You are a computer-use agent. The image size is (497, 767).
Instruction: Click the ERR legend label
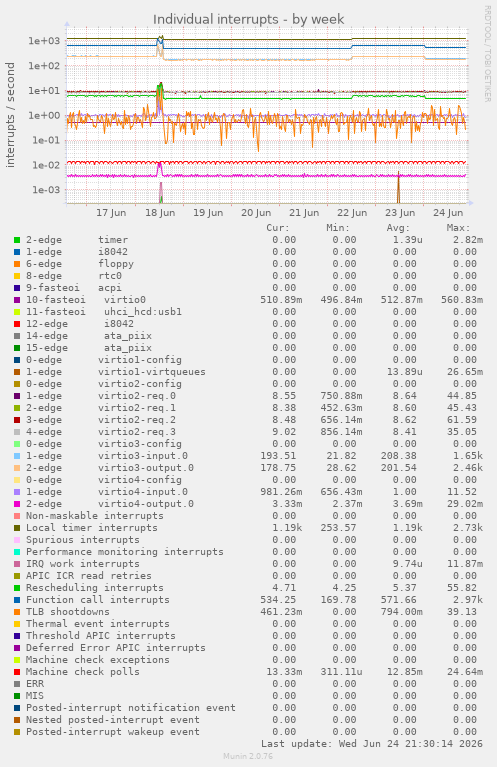(x=35, y=684)
